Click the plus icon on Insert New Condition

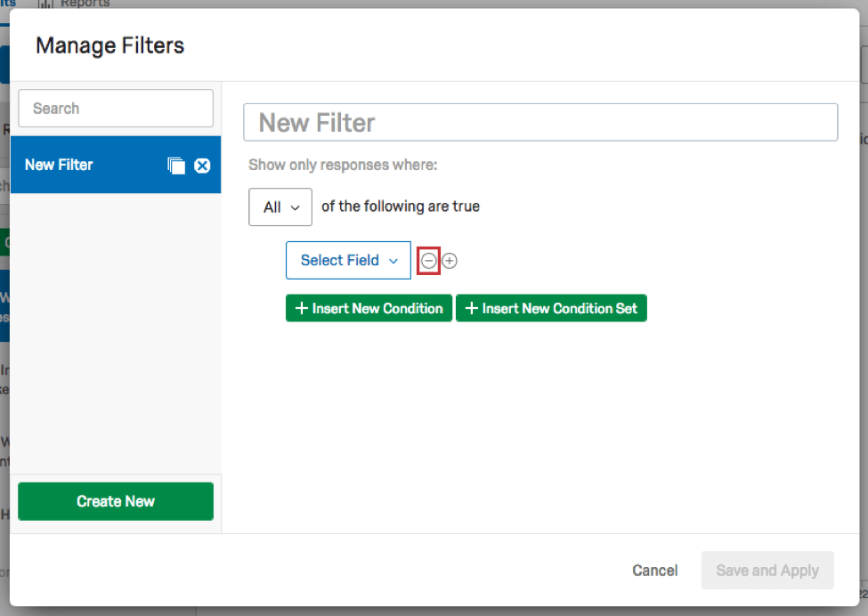(301, 309)
